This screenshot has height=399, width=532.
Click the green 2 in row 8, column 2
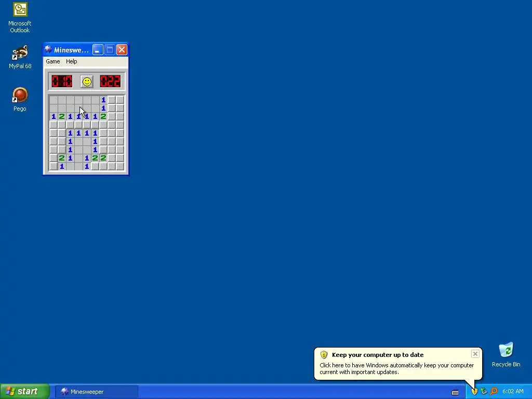(62, 158)
